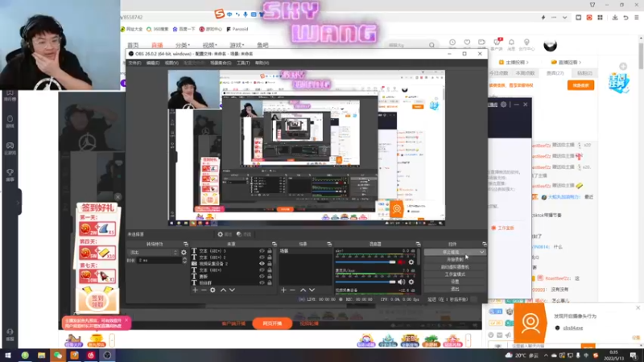
Task: Adjust the second mixer track volume slider
Action: 365,282
